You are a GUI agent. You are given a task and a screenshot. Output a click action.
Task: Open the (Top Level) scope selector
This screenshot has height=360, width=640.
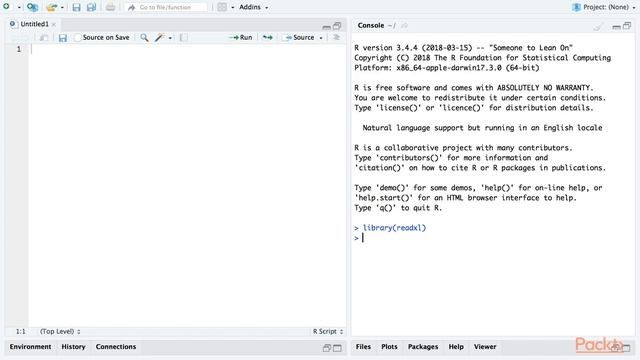pos(60,331)
